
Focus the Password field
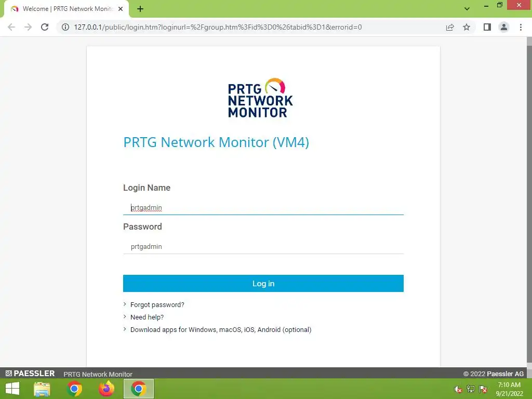(263, 246)
